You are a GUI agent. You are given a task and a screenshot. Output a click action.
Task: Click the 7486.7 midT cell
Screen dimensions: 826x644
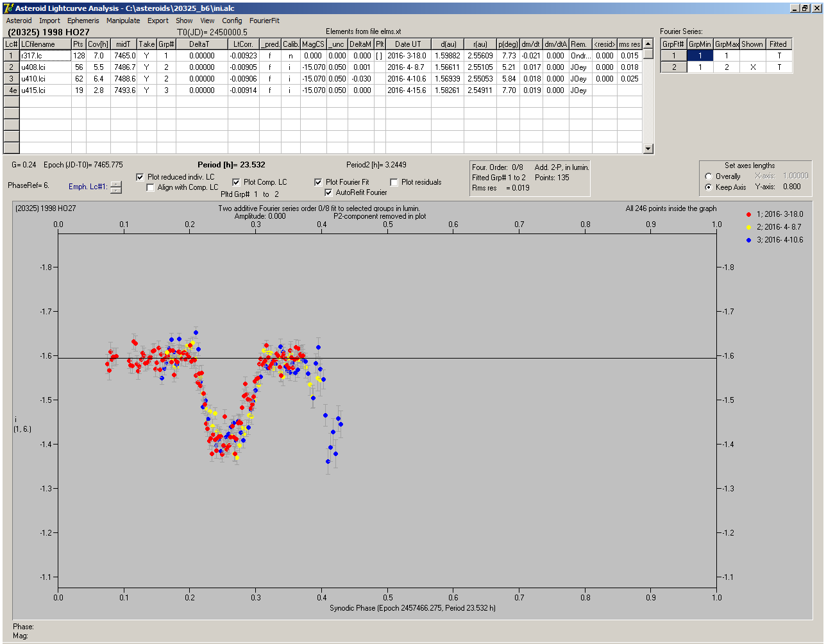125,67
